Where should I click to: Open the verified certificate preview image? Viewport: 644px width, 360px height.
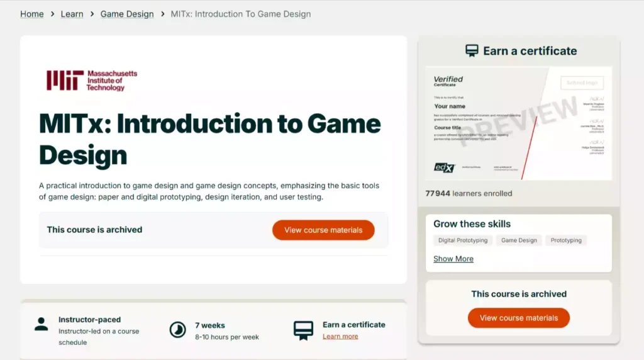point(519,123)
